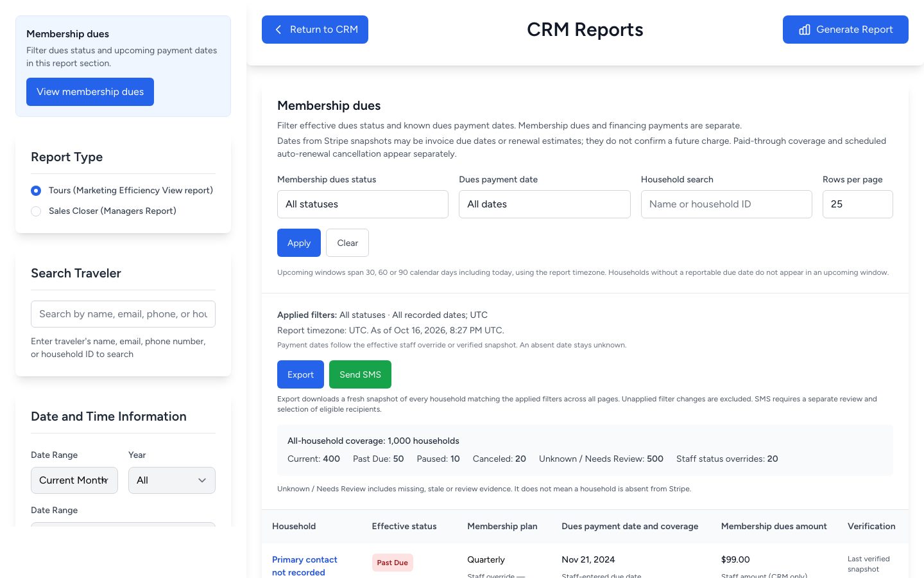
Task: Open the Membership dues status dropdown
Action: pos(363,204)
